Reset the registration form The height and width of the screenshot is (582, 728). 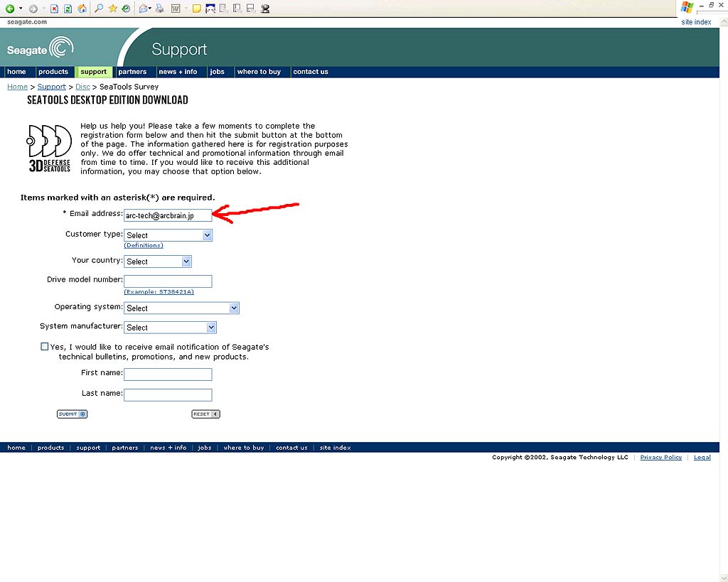pos(205,414)
